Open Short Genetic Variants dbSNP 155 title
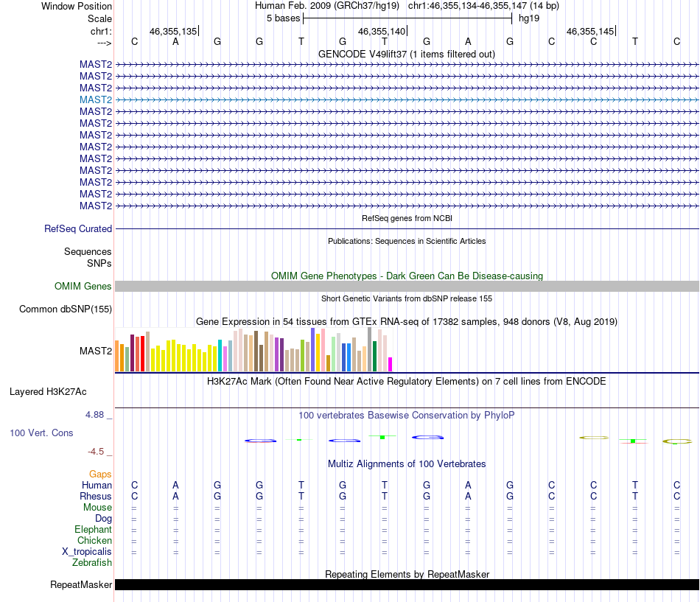Screen dimensions: 700x602 [407, 298]
